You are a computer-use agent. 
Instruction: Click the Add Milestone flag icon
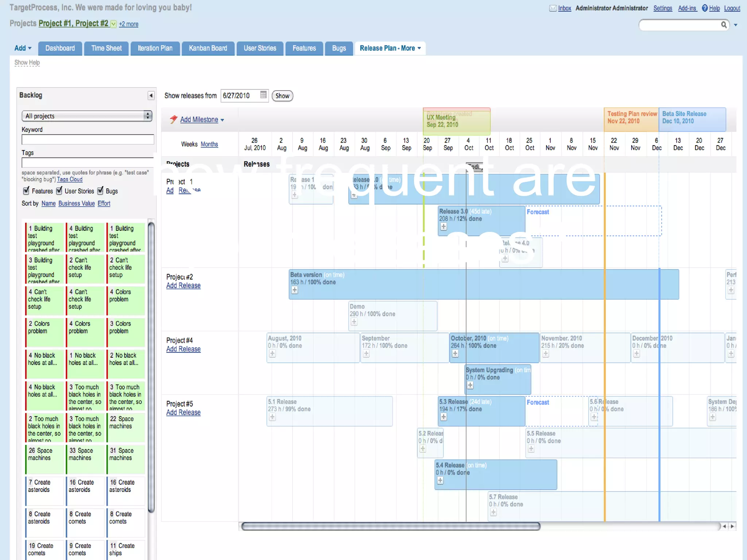point(174,119)
